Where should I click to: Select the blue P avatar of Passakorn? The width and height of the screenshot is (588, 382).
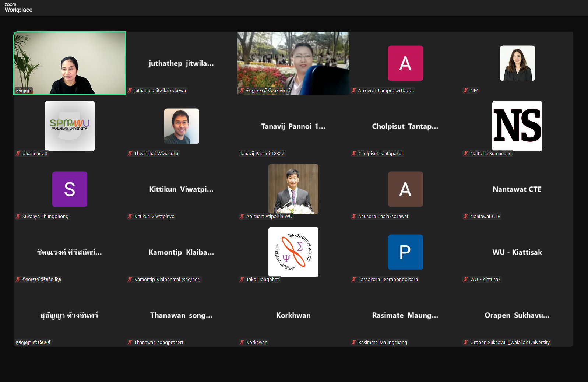pos(405,252)
